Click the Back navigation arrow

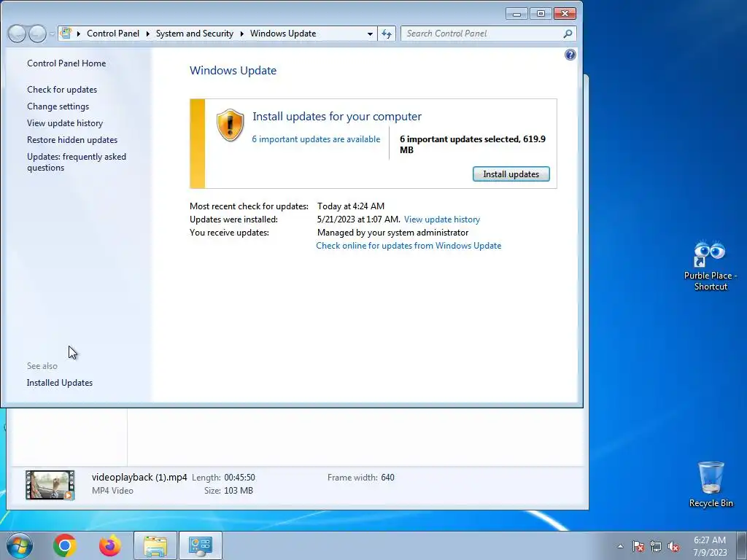(18, 34)
